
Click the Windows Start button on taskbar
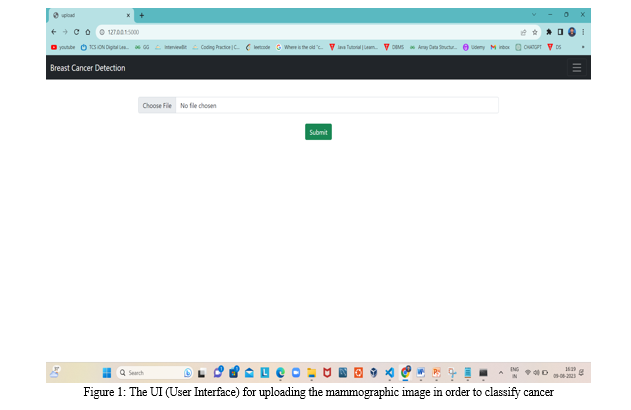tap(107, 372)
